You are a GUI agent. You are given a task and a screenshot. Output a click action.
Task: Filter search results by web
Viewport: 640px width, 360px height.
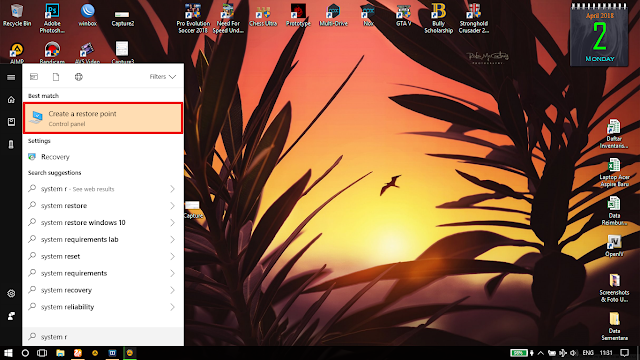click(x=78, y=77)
